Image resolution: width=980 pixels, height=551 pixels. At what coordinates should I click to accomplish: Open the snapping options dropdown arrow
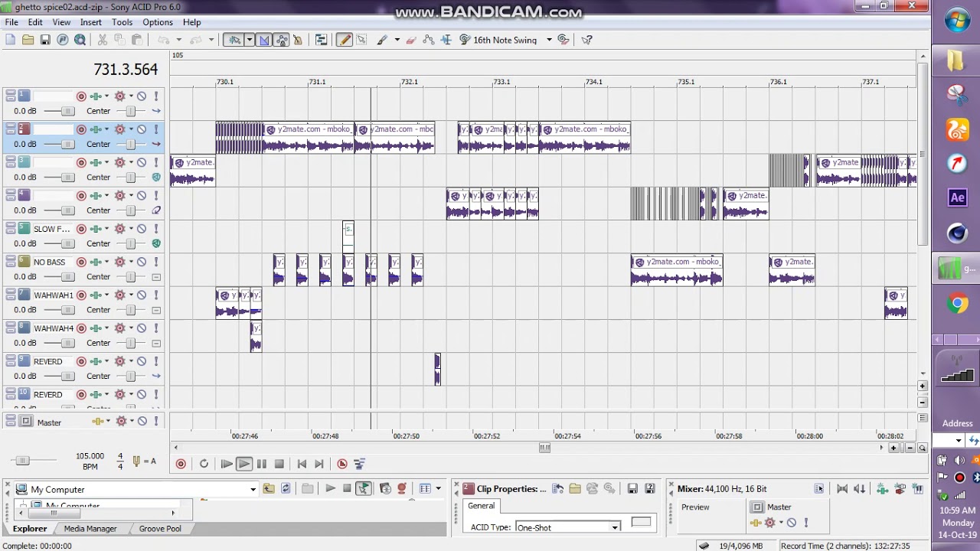tap(249, 40)
